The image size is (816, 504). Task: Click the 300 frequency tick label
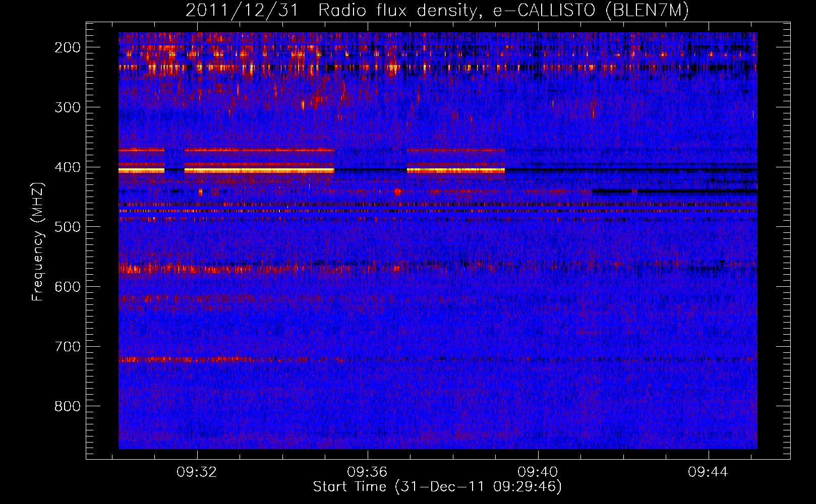(x=68, y=107)
